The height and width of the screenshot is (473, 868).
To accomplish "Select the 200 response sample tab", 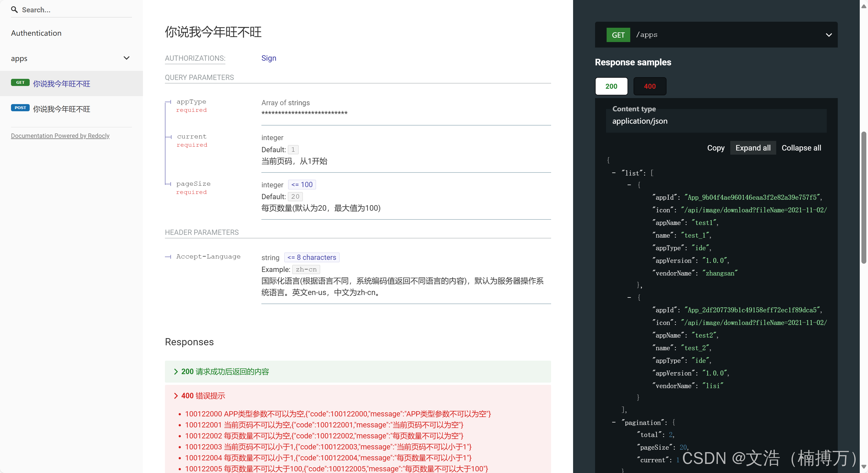I will click(x=611, y=86).
